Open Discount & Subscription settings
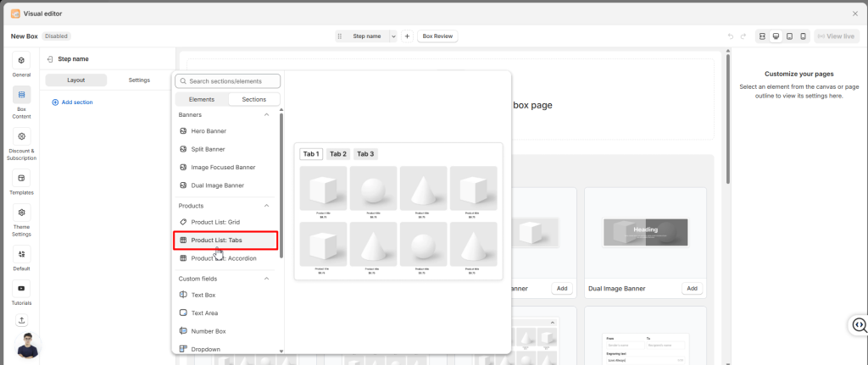The width and height of the screenshot is (868, 365). click(21, 136)
